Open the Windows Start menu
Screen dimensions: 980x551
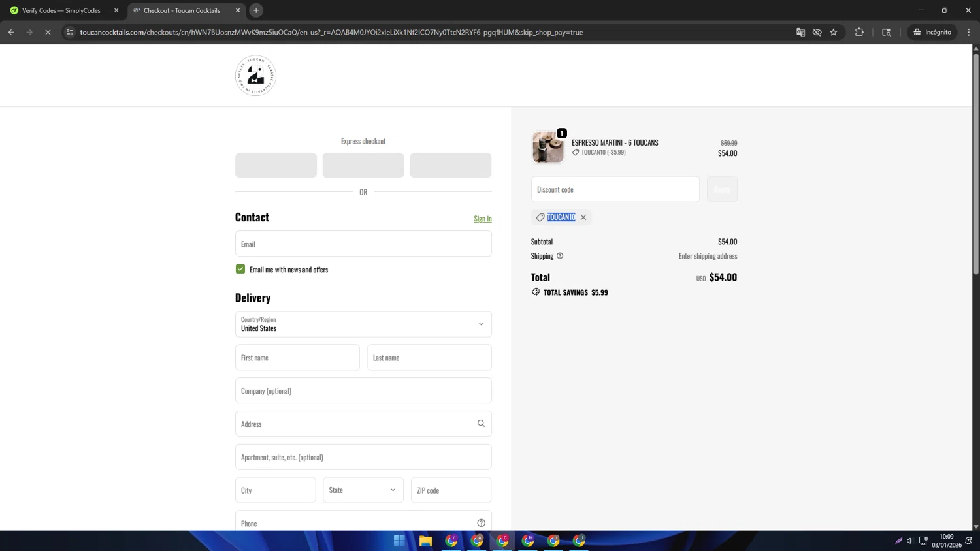(399, 541)
